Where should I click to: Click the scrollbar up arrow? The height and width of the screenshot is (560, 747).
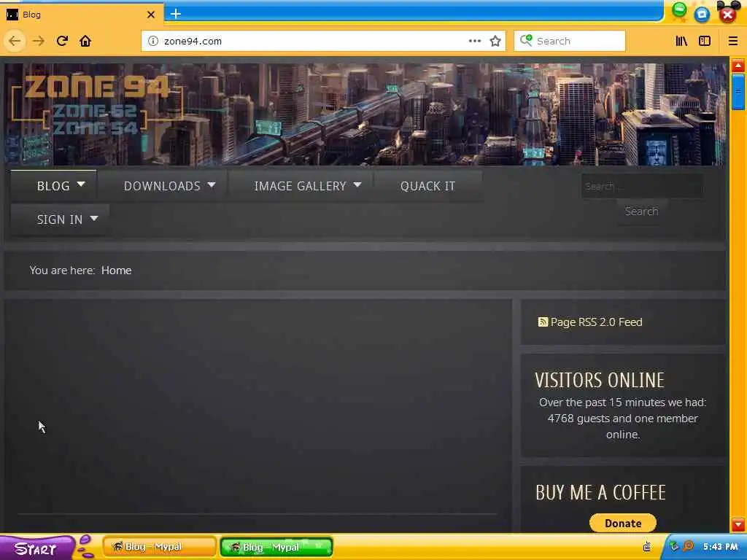[738, 65]
